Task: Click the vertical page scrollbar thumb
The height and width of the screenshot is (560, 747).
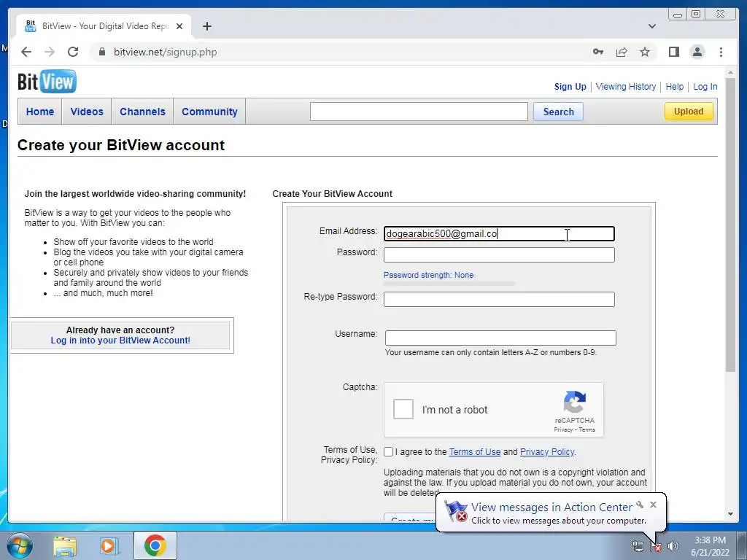Action: click(730, 226)
